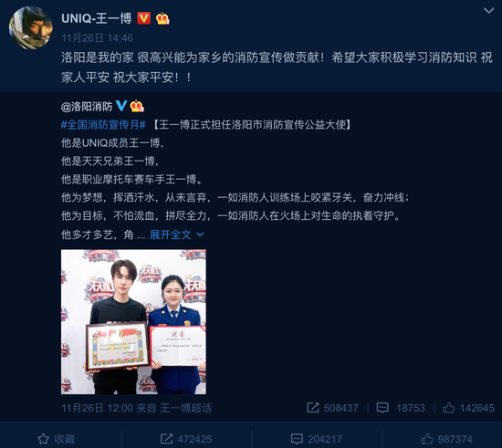Like this post with 987374 likes

446,439
